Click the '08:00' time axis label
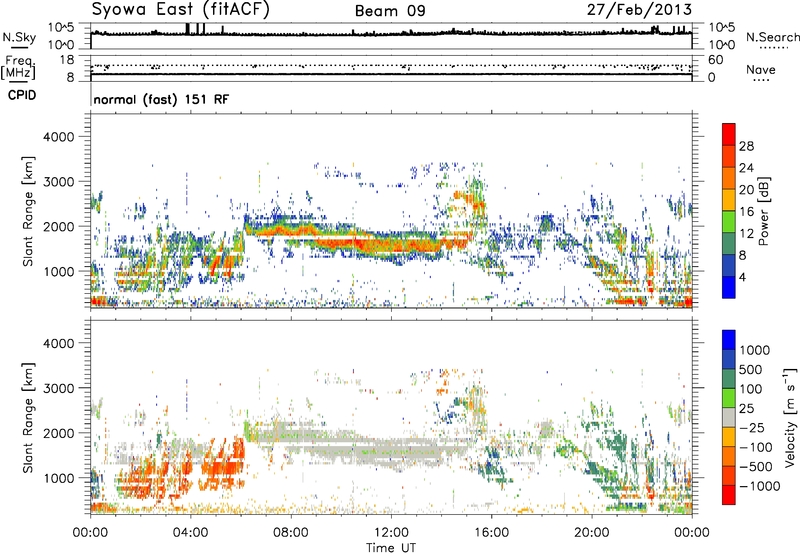800x554 pixels. pyautogui.click(x=290, y=533)
